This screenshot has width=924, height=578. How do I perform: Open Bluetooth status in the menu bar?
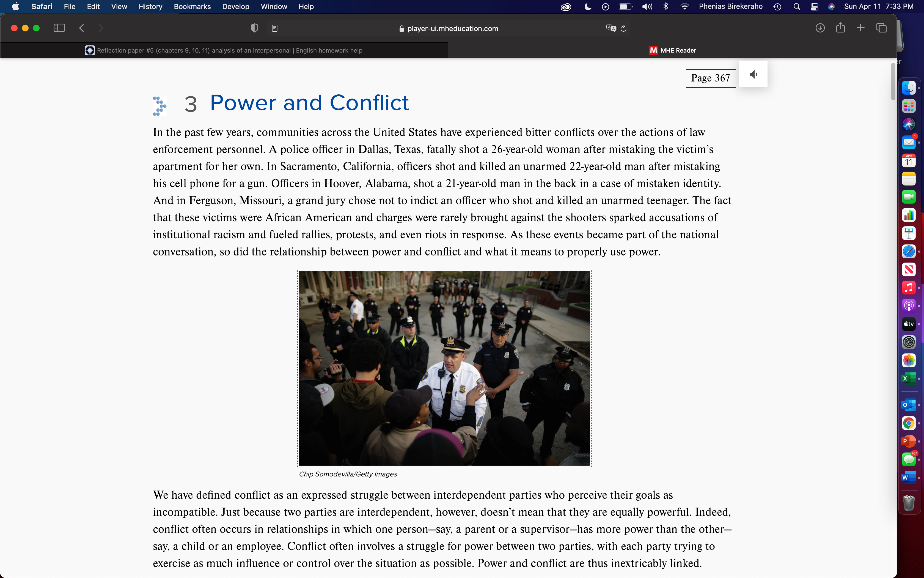click(666, 7)
